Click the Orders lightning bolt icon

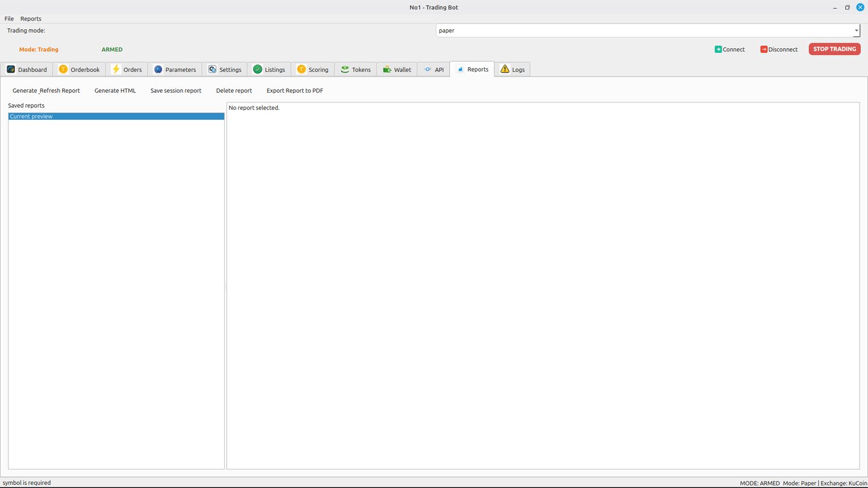(x=116, y=69)
